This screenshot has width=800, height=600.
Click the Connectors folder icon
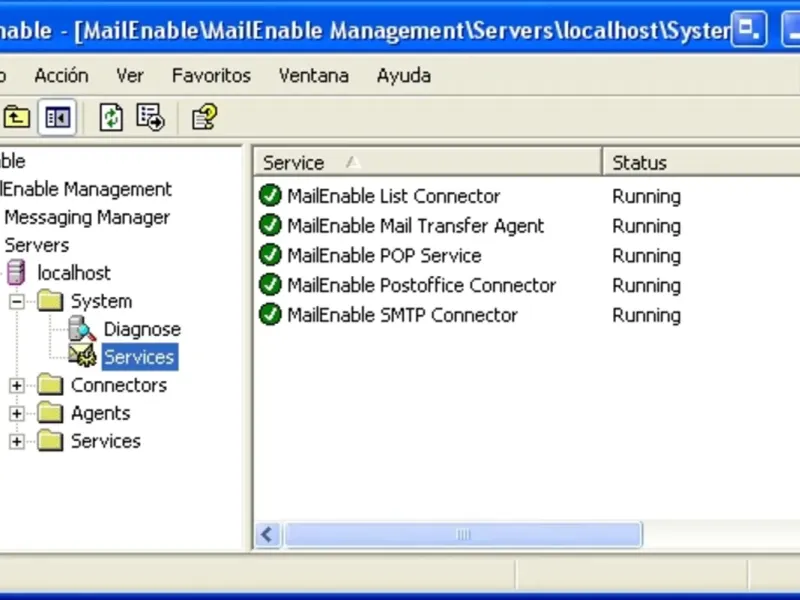(x=50, y=384)
